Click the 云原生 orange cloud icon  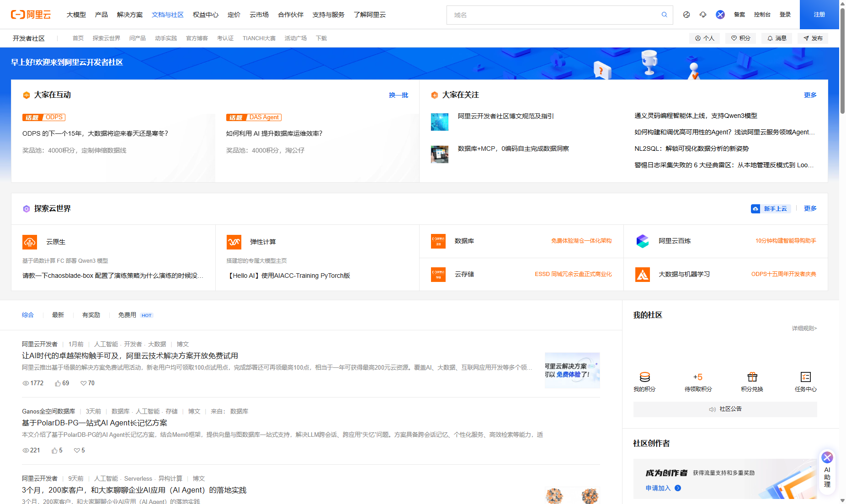[x=30, y=242]
